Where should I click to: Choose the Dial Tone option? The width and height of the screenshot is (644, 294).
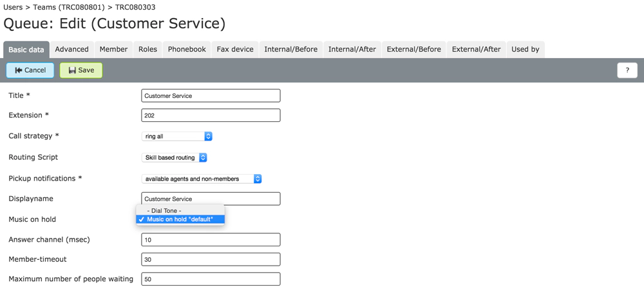(164, 211)
